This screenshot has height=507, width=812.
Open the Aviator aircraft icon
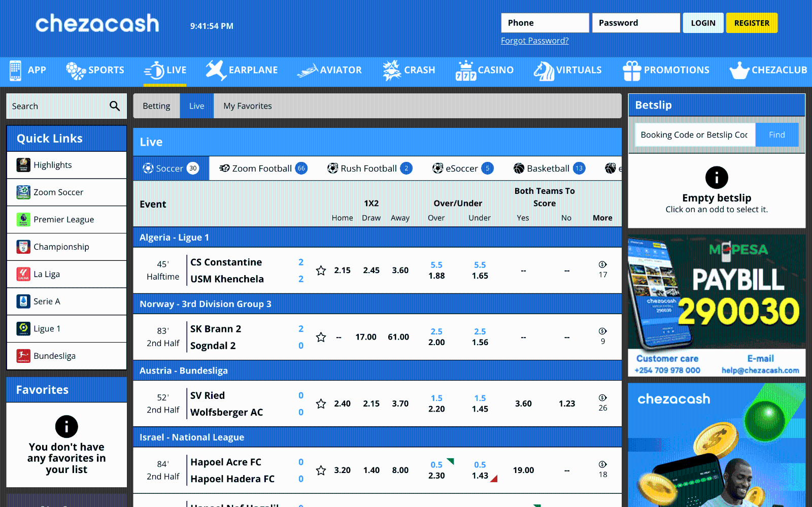point(308,71)
